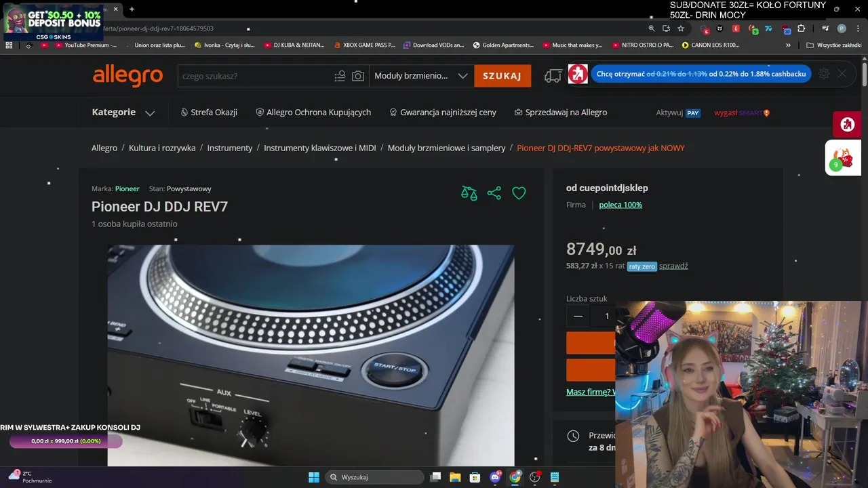Click red percent side widget
The height and width of the screenshot is (488, 868).
pyautogui.click(x=847, y=124)
